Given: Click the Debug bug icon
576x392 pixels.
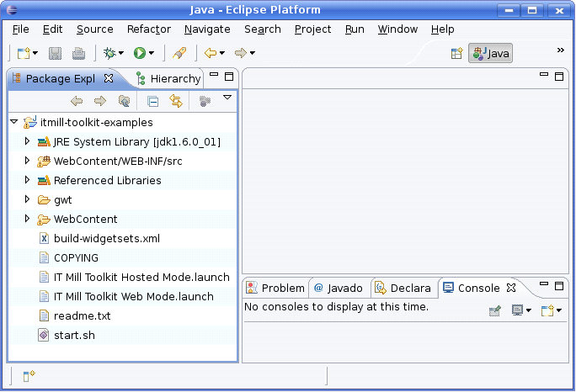Looking at the screenshot, I should pos(109,53).
